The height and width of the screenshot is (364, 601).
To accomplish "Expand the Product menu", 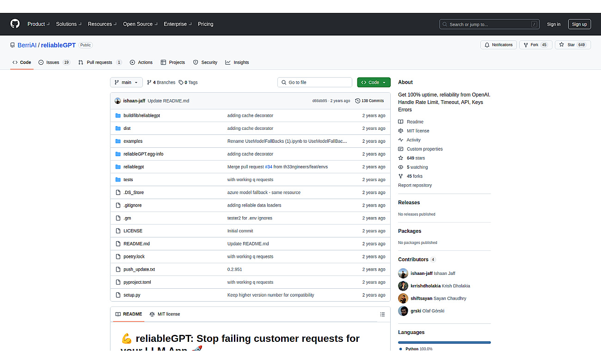I will 38,24.
